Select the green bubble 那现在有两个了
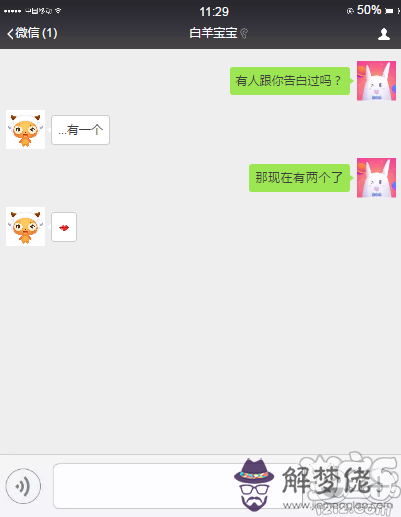 300,178
